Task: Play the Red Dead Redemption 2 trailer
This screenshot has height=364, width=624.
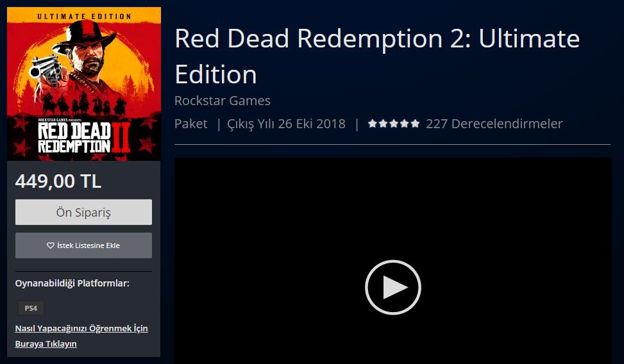Action: [392, 287]
